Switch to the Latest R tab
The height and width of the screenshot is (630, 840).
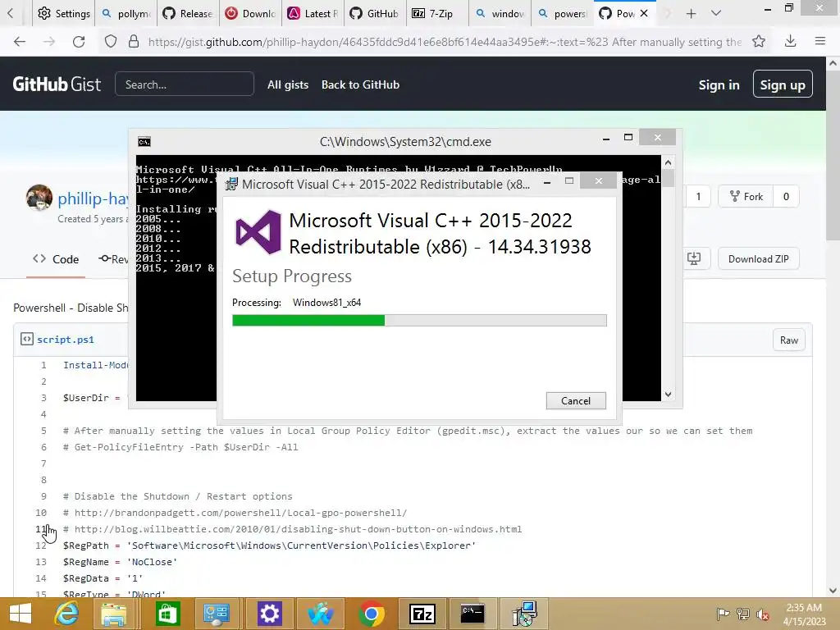pos(313,13)
